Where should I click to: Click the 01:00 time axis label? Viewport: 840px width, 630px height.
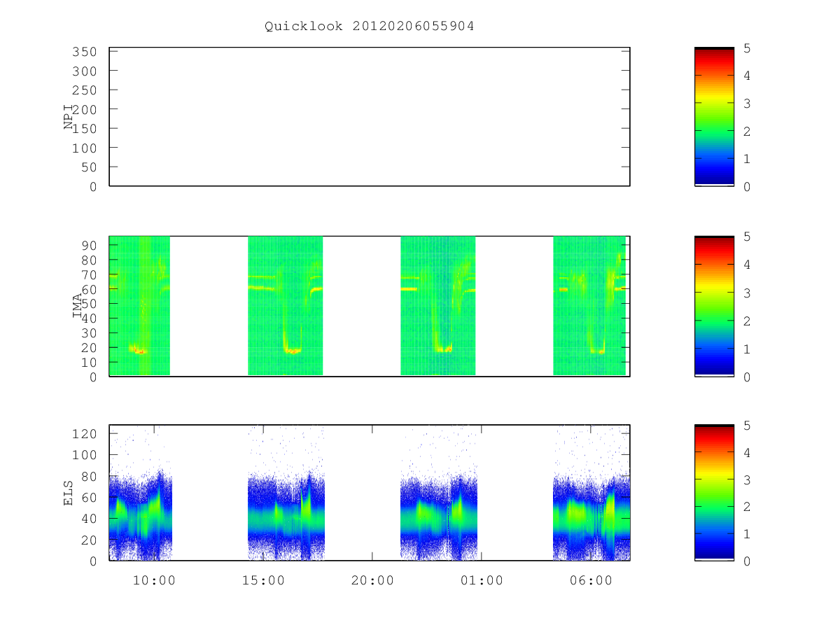pyautogui.click(x=482, y=580)
